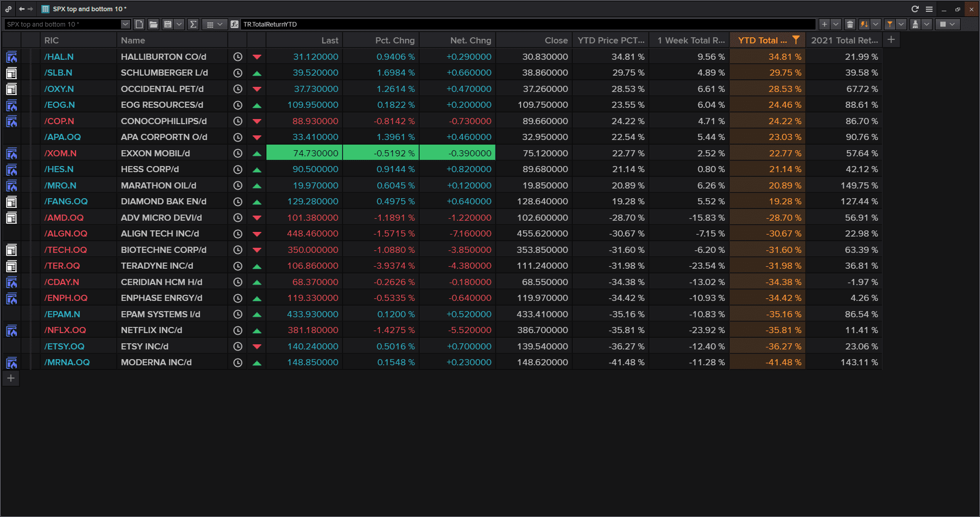Sort by the Close column header
980x517 pixels.
pyautogui.click(x=534, y=40)
